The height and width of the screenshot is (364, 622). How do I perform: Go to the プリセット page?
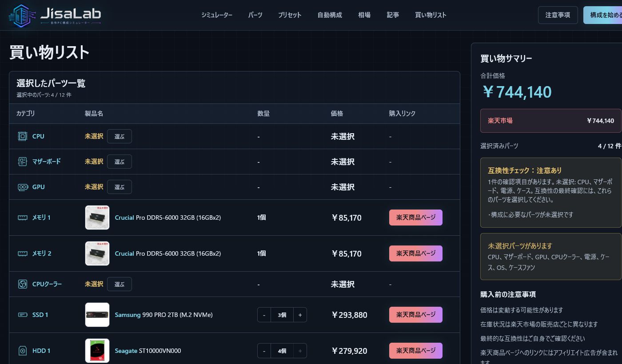290,15
